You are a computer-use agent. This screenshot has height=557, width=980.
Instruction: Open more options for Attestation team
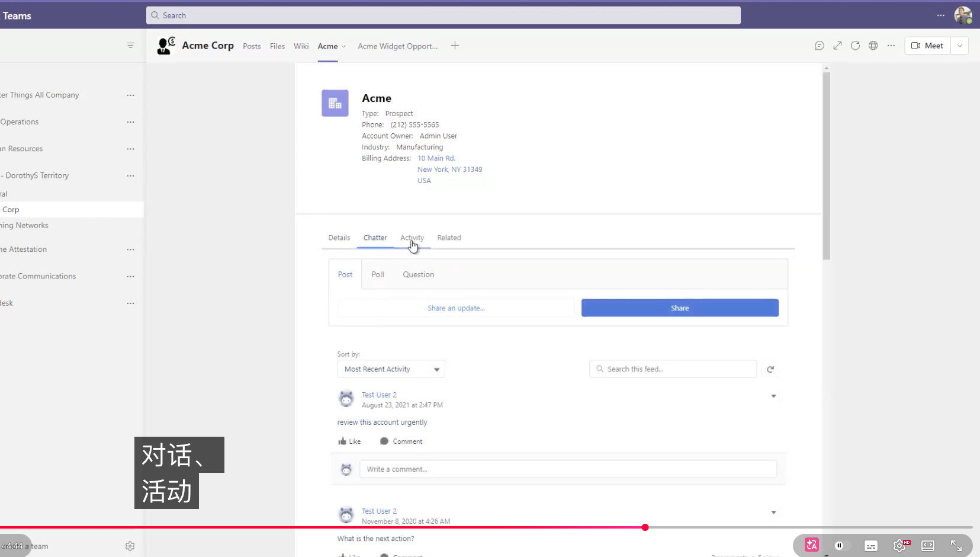(130, 249)
